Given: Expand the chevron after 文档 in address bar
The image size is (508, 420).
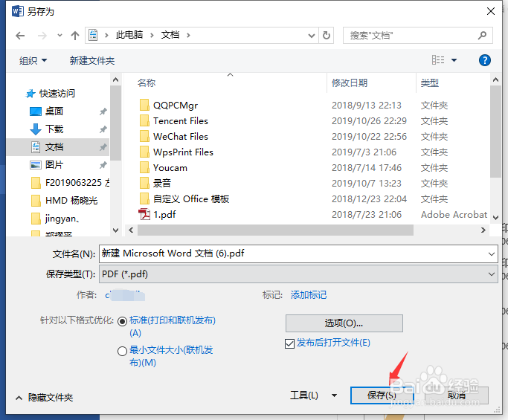Looking at the screenshot, I should pyautogui.click(x=188, y=35).
